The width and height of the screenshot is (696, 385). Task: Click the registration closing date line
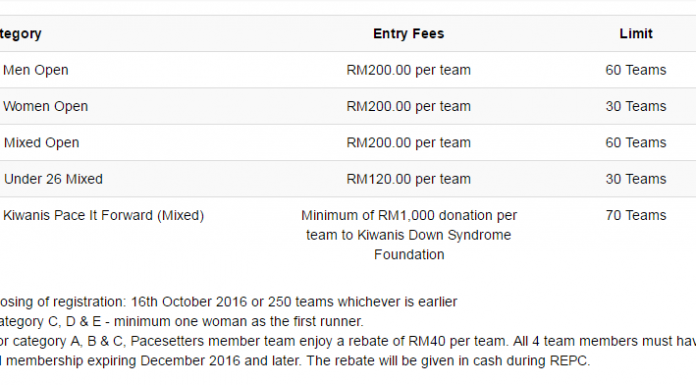click(228, 302)
